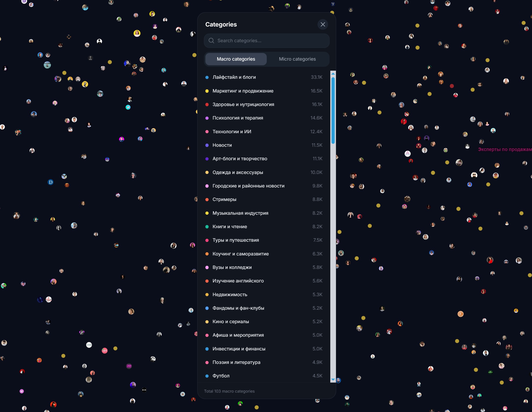
Task: Switch to the Macro categories tab
Action: (236, 59)
